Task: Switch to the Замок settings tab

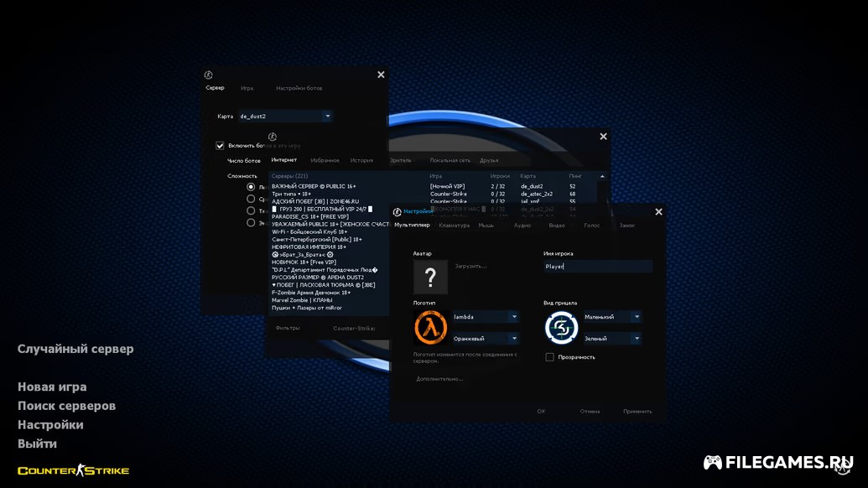Action: pos(627,226)
